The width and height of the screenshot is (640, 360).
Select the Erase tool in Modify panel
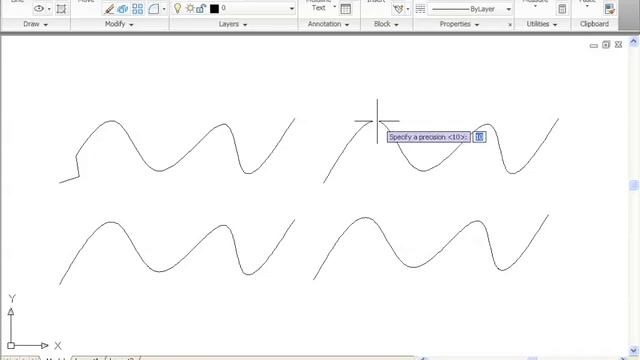click(x=109, y=9)
